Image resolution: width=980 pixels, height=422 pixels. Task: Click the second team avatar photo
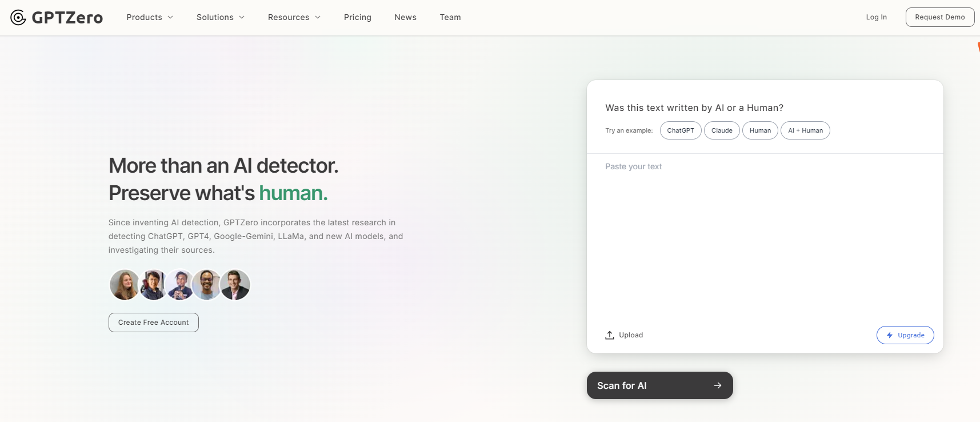tap(153, 285)
